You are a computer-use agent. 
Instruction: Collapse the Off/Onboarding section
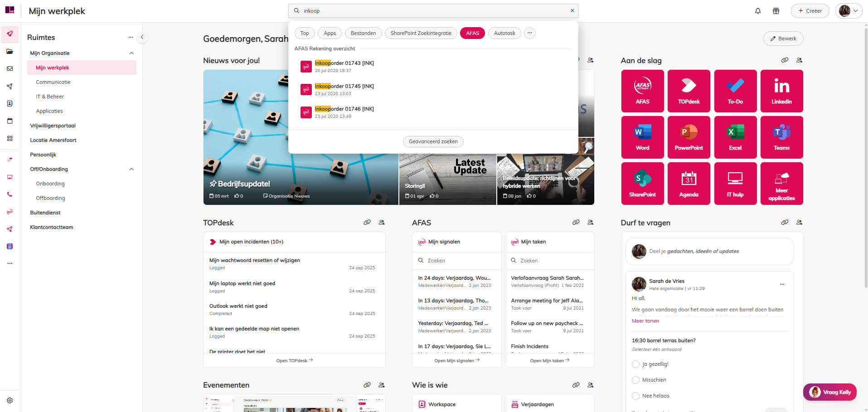coord(131,170)
